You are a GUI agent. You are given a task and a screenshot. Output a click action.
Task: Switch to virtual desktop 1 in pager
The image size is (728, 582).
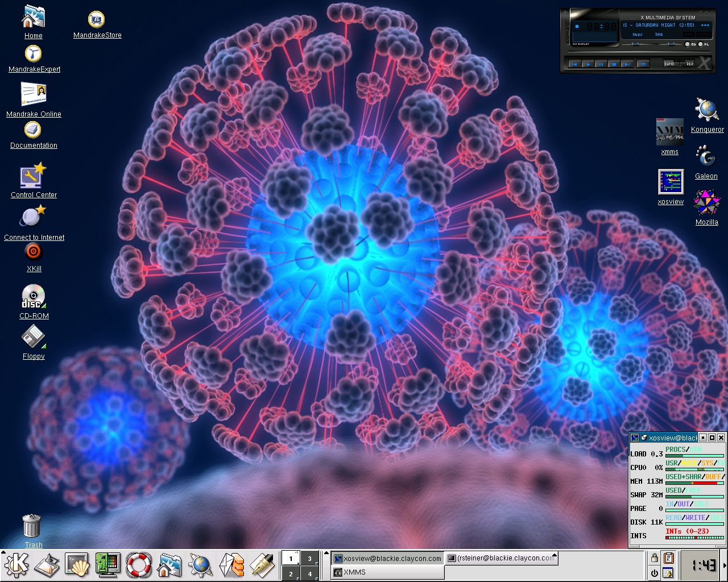(x=291, y=558)
